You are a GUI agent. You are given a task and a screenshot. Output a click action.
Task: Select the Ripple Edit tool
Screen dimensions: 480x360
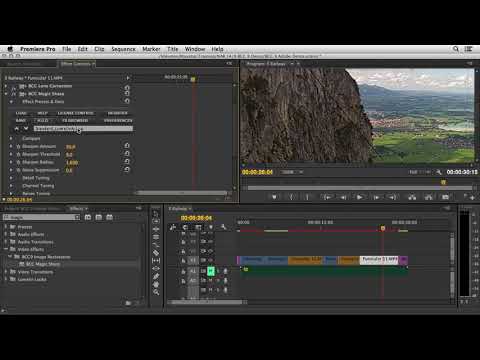coord(156,229)
